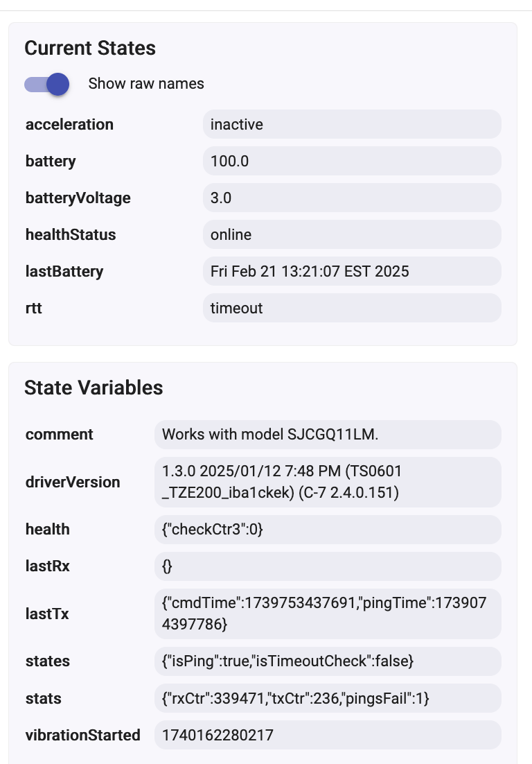Select the batteryVoltage value 3.0
532x764 pixels.
[221, 198]
